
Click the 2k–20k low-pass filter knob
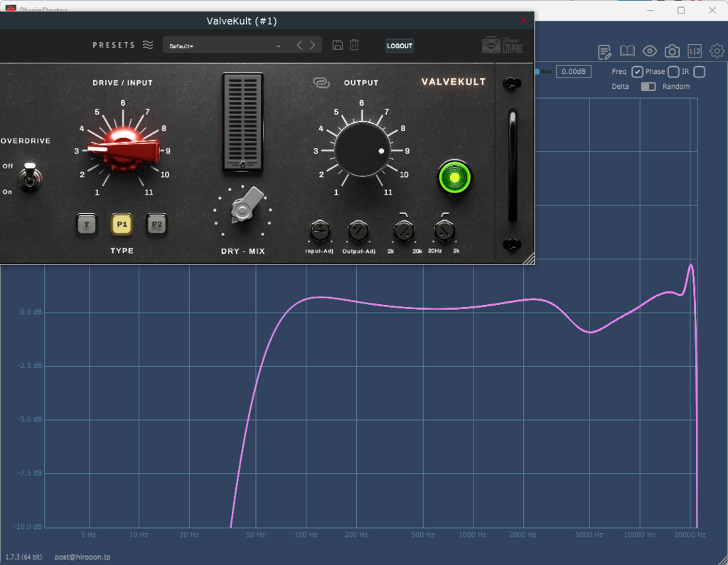(404, 231)
